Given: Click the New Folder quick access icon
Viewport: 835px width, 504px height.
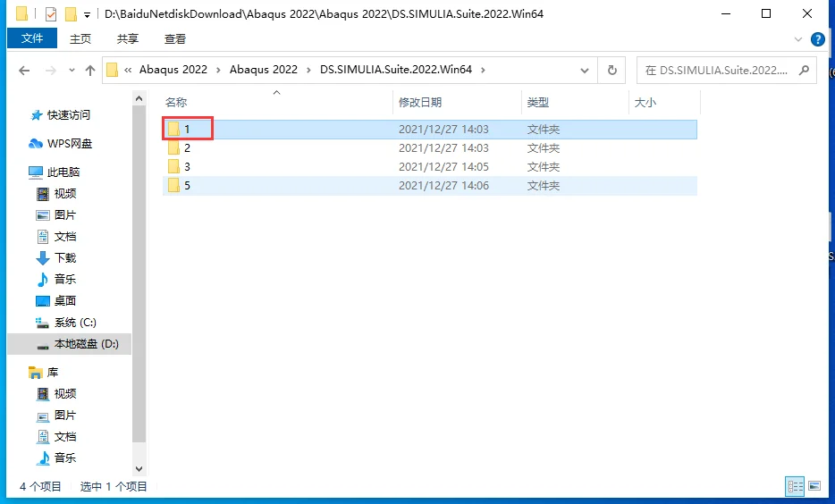Looking at the screenshot, I should pos(71,13).
